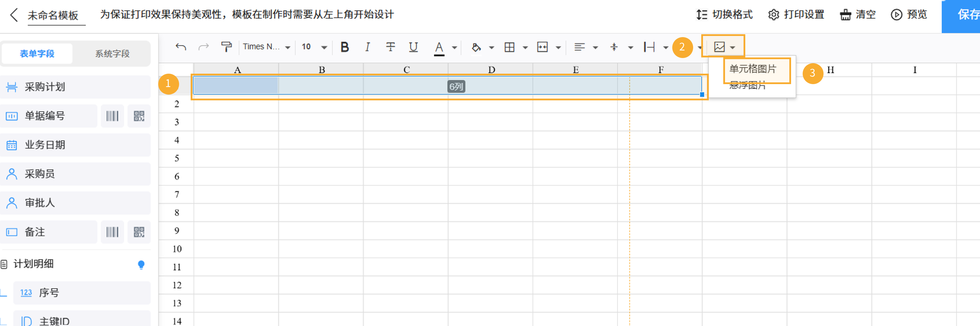Select the 单据编号 field
This screenshot has height=326, width=980.
click(x=49, y=116)
